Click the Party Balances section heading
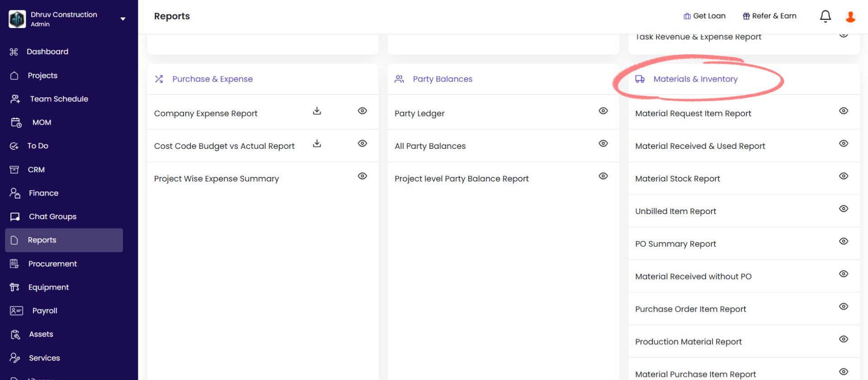Image resolution: width=868 pixels, height=380 pixels. pos(443,79)
